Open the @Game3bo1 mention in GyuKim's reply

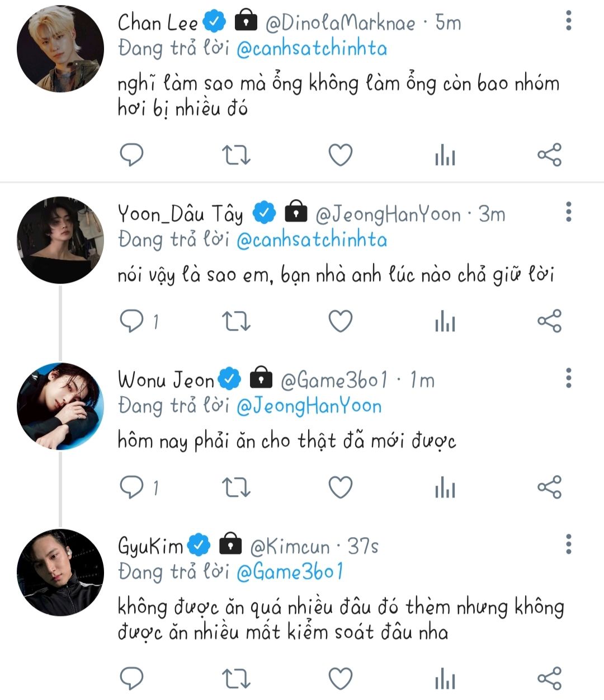pos(289,572)
